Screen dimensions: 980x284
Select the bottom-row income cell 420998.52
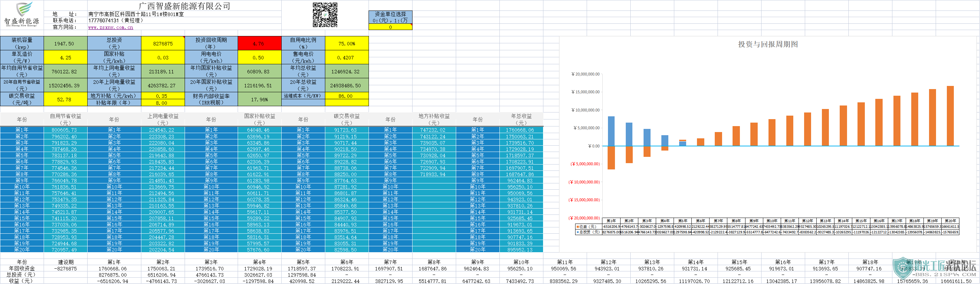(303, 281)
